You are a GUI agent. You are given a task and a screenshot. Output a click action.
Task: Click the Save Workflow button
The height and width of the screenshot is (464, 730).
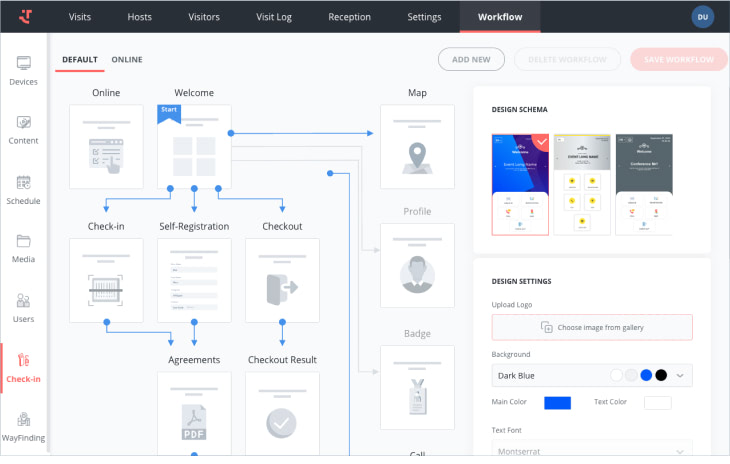pyautogui.click(x=678, y=60)
